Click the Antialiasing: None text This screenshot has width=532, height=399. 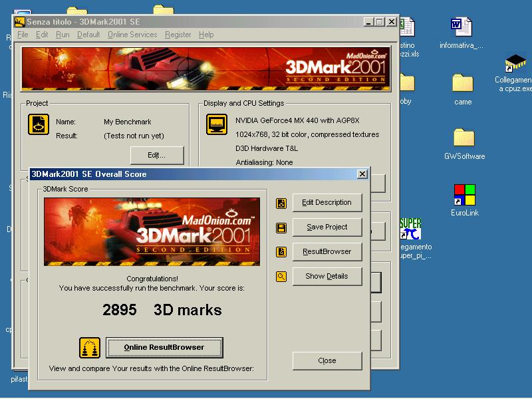pos(264,162)
